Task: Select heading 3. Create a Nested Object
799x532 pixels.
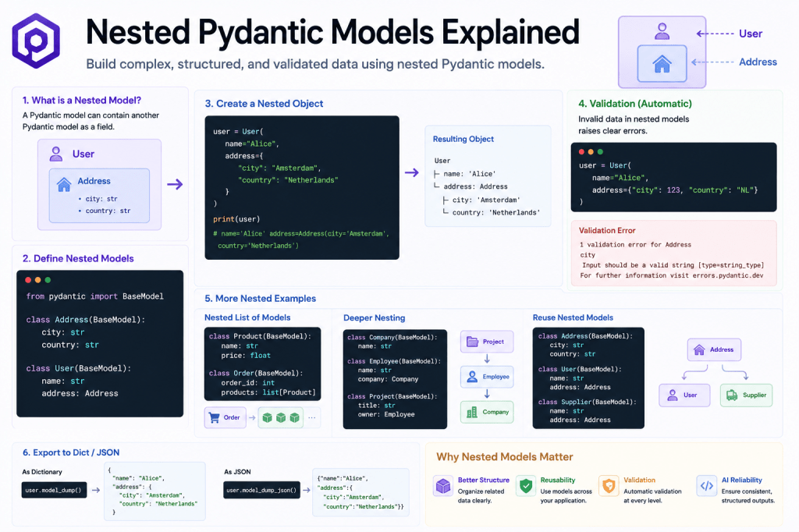Action: click(x=264, y=104)
